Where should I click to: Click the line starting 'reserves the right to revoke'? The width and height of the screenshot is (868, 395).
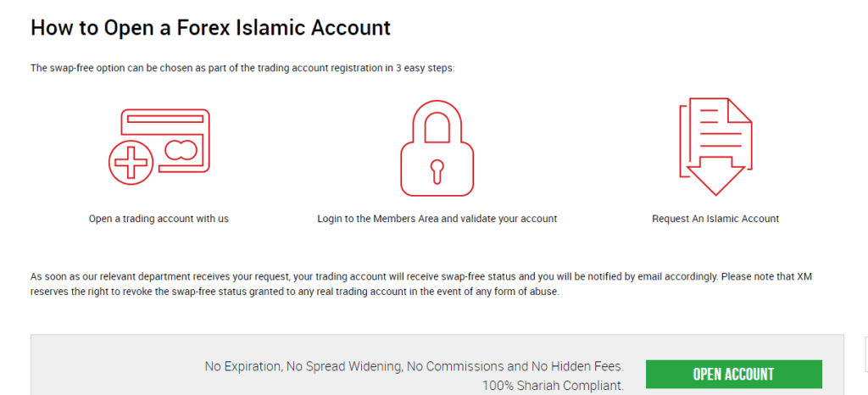(295, 292)
